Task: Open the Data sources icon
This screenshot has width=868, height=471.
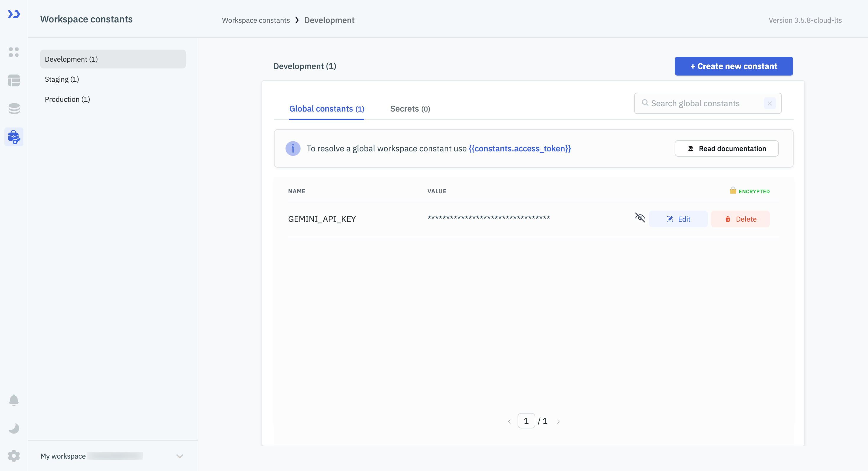Action: [x=14, y=109]
